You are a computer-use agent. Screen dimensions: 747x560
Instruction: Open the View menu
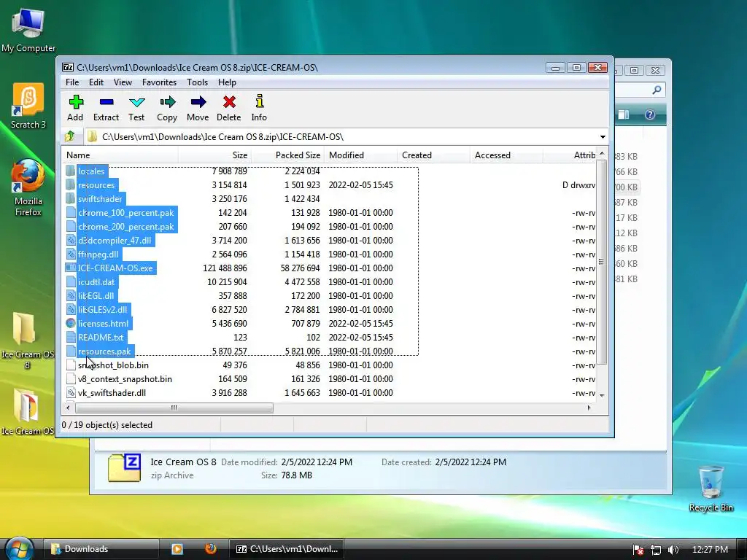click(123, 82)
